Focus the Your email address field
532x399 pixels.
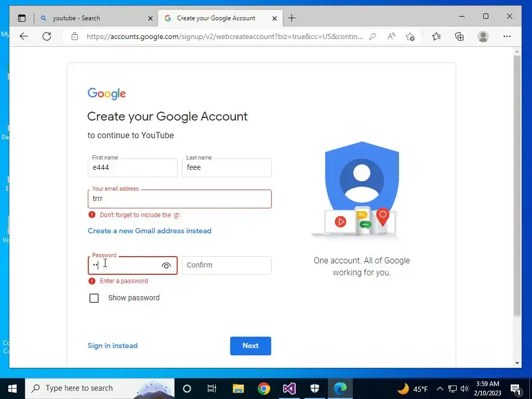click(x=179, y=199)
